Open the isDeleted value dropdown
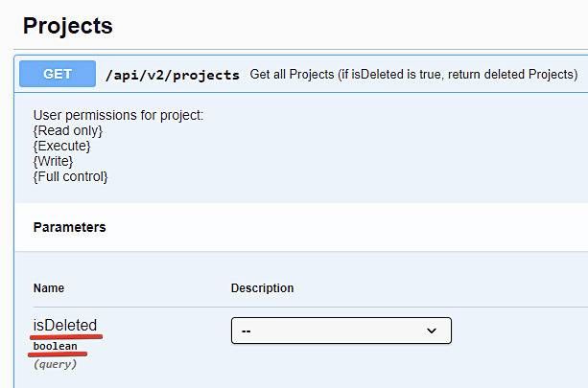588x388 pixels. click(341, 331)
